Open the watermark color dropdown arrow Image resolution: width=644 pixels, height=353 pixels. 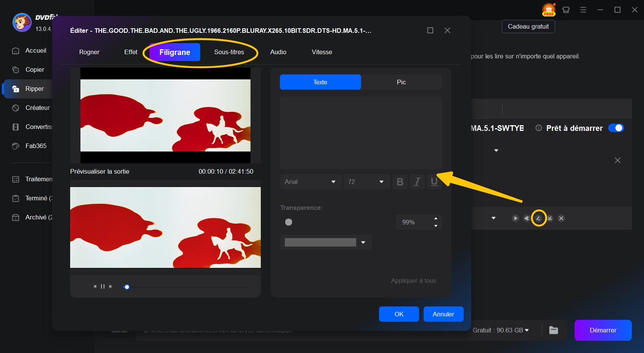363,242
